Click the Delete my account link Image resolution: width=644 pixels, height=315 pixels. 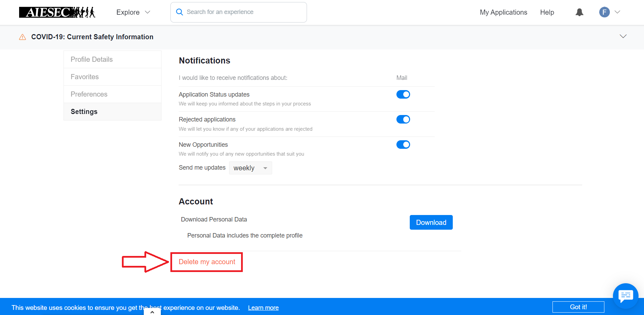tap(207, 262)
